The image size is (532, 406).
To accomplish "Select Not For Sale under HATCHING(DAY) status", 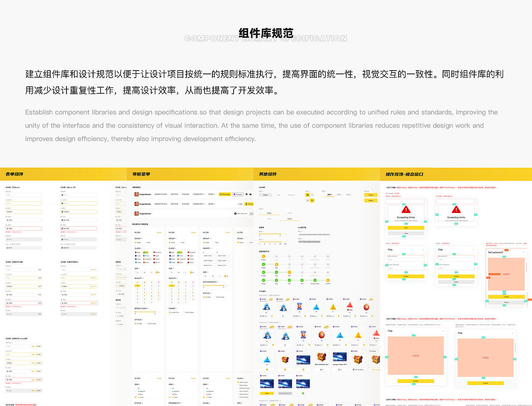I will tap(219, 297).
